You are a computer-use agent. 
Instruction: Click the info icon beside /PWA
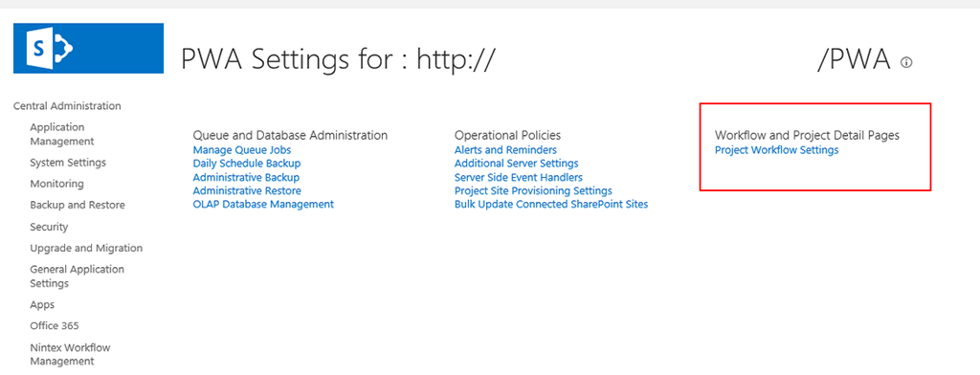(906, 62)
